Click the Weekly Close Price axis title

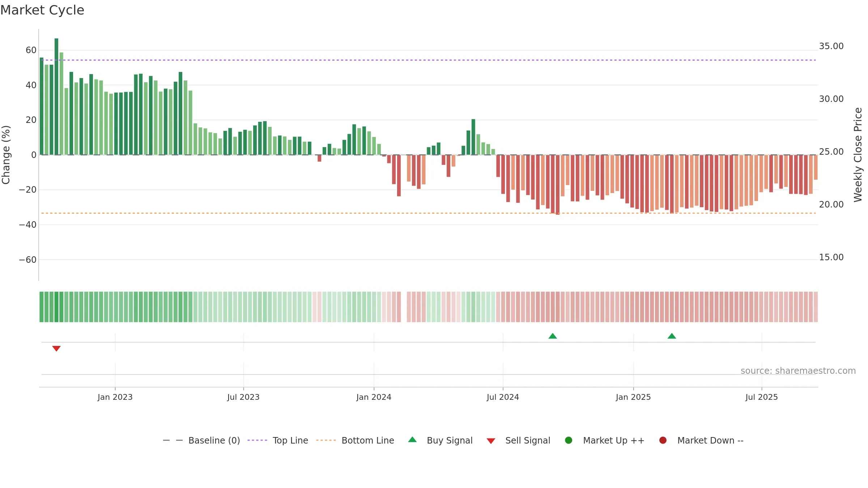pos(858,155)
